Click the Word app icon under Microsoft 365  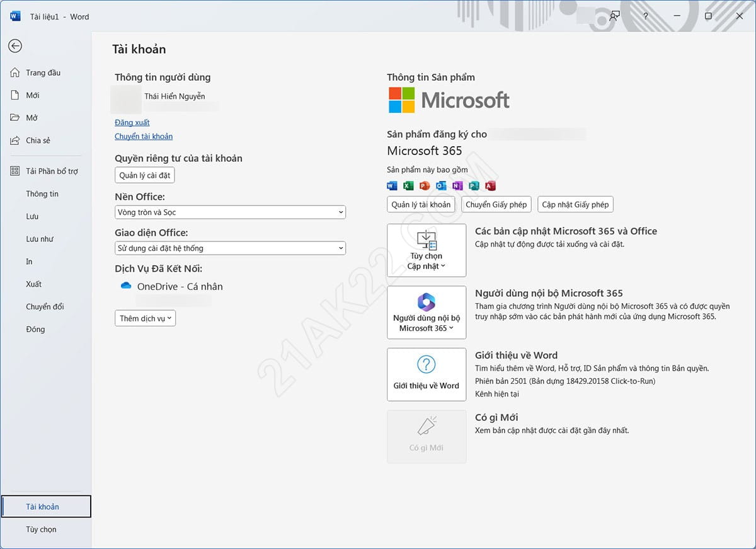point(392,185)
